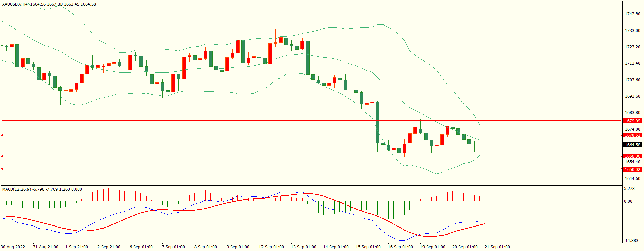Click the 1644.60 price axis value
Image resolution: width=644 pixels, height=251 pixels.
(632, 179)
